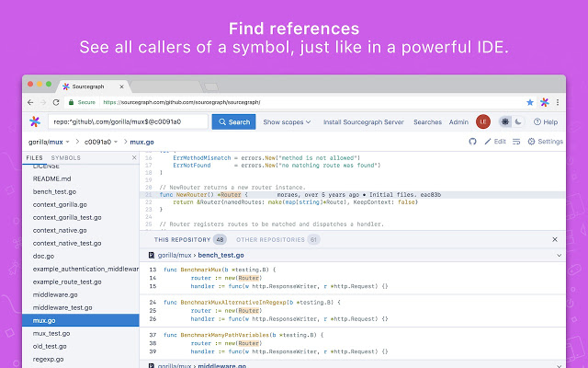Click the bookmark star in the address bar

(530, 102)
